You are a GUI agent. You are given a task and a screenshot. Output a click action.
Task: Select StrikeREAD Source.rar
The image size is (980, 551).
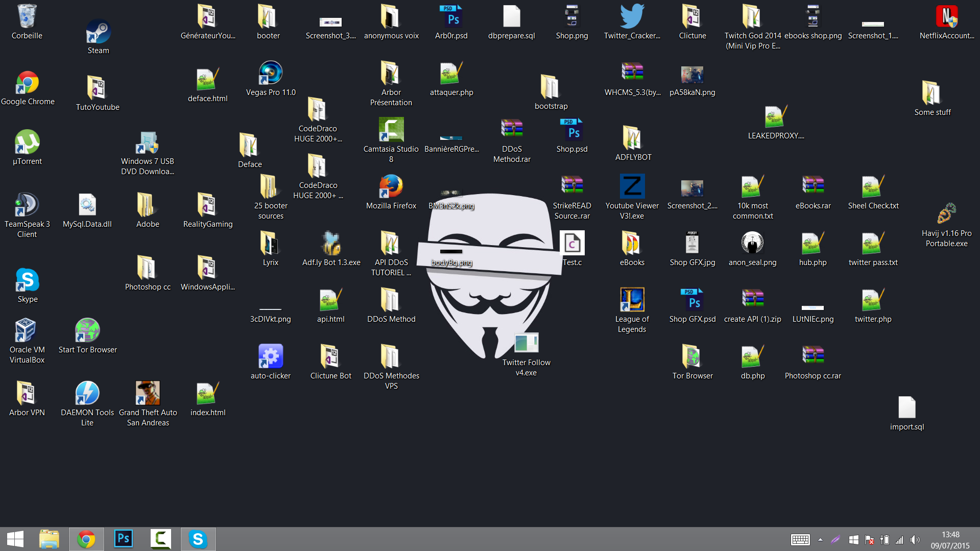click(572, 197)
